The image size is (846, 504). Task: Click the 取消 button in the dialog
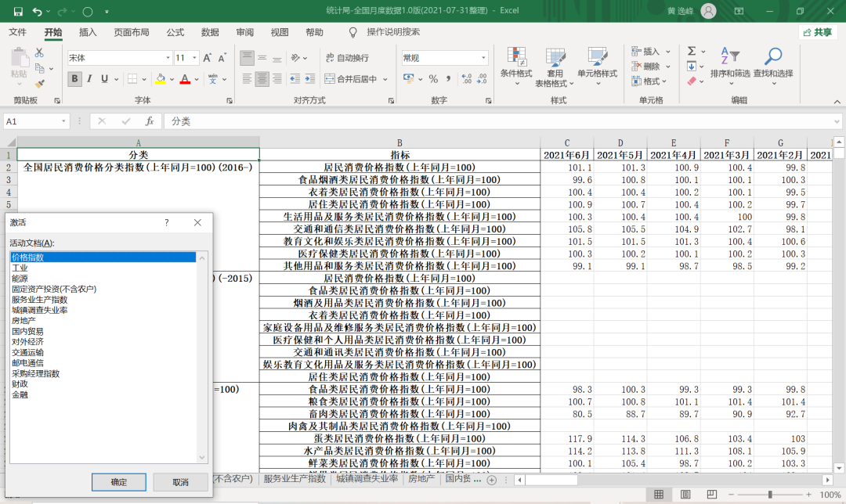click(182, 483)
